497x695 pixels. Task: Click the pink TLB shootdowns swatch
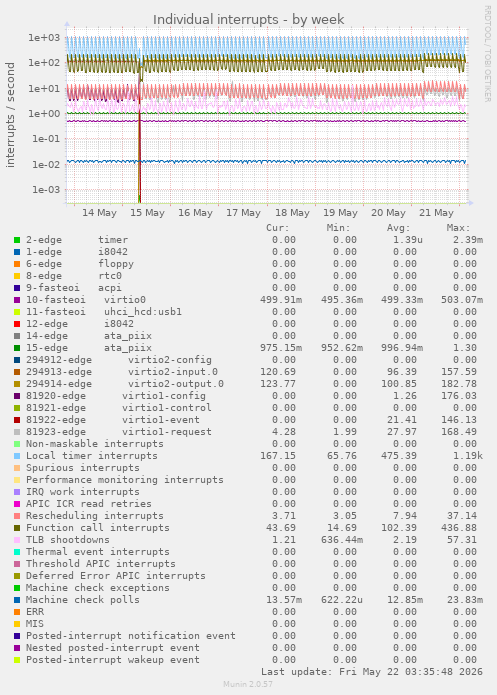tap(17, 540)
